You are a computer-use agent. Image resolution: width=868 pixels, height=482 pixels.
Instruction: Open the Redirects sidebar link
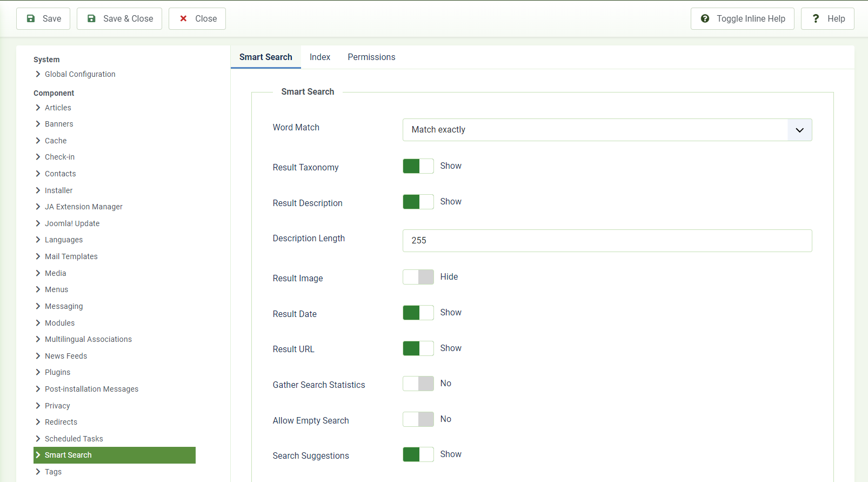[61, 422]
